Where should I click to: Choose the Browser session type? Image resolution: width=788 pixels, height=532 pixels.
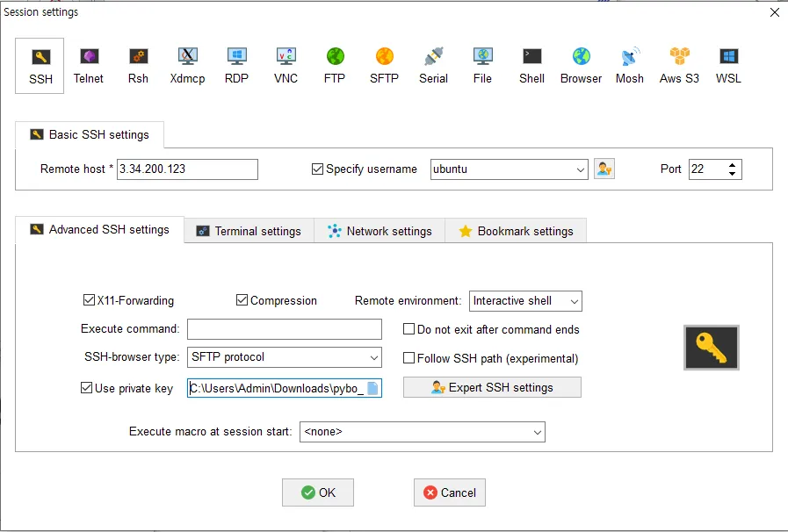[x=581, y=66]
